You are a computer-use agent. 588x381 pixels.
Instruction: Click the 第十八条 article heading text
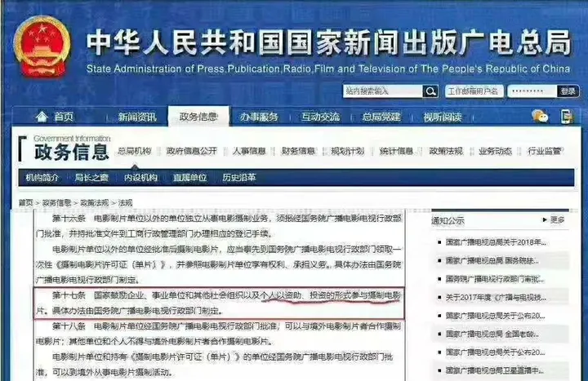pyautogui.click(x=69, y=326)
